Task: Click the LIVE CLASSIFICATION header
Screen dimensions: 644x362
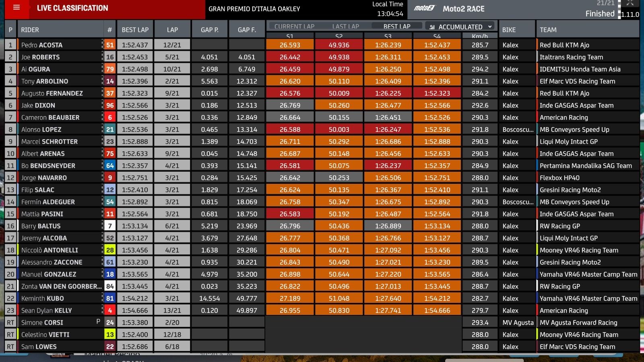Action: pyautogui.click(x=72, y=8)
